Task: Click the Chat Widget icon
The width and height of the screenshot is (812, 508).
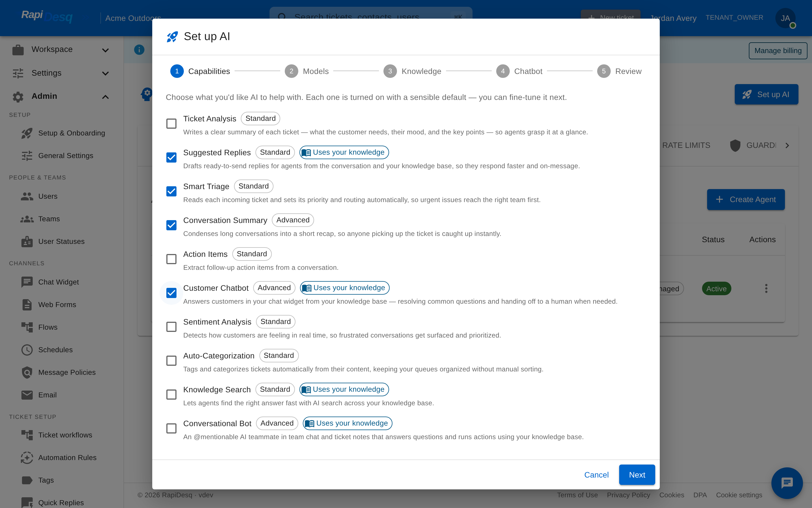Action: (27, 282)
